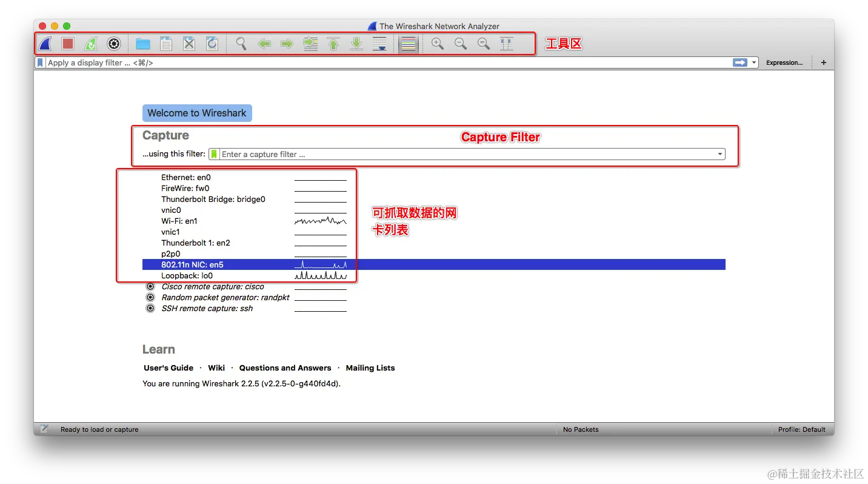Screen dimensions: 868x484
Task: Open the User's Guide link
Action: [x=169, y=368]
